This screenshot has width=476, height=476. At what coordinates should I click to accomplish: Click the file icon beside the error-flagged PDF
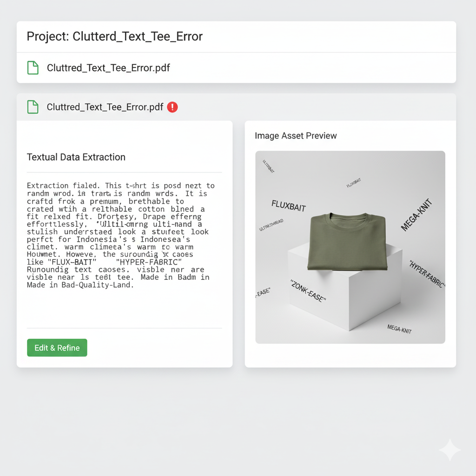(33, 107)
